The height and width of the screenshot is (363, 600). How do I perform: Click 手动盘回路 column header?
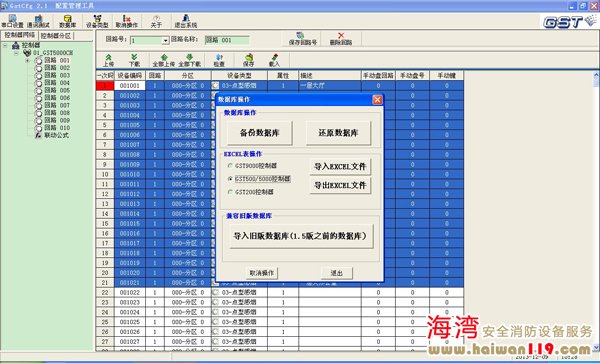(378, 76)
